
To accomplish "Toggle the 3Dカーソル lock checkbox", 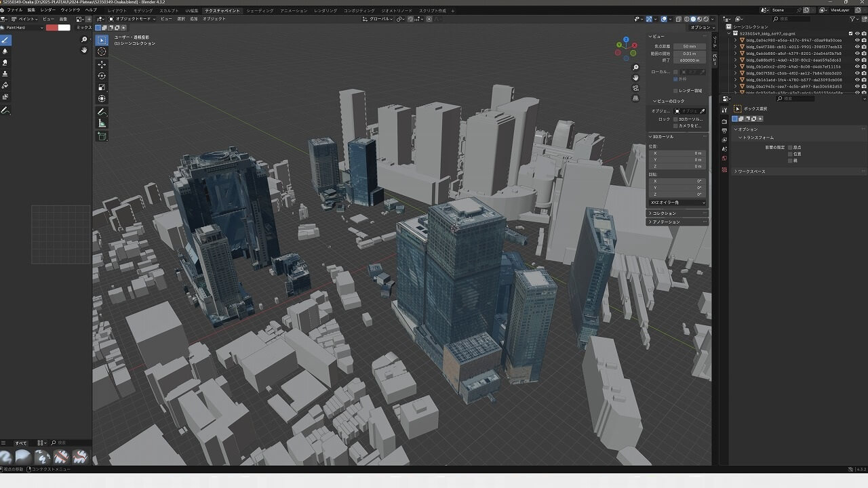I will point(675,119).
